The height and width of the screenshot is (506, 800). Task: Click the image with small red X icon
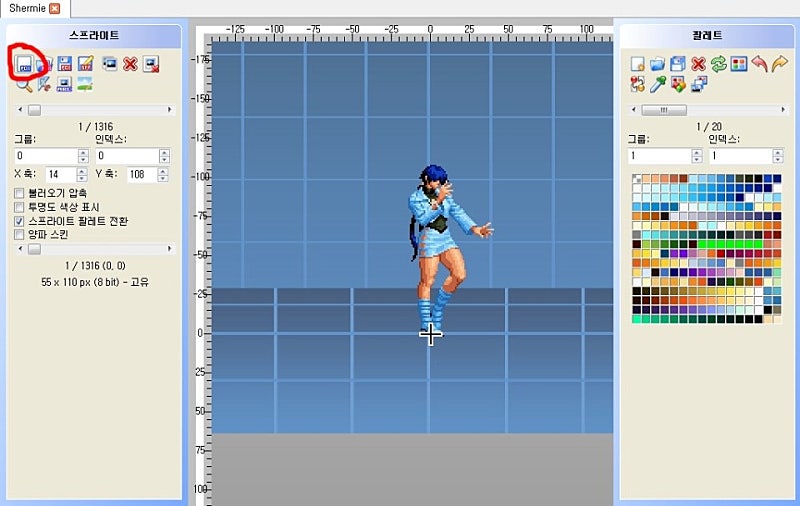(151, 64)
